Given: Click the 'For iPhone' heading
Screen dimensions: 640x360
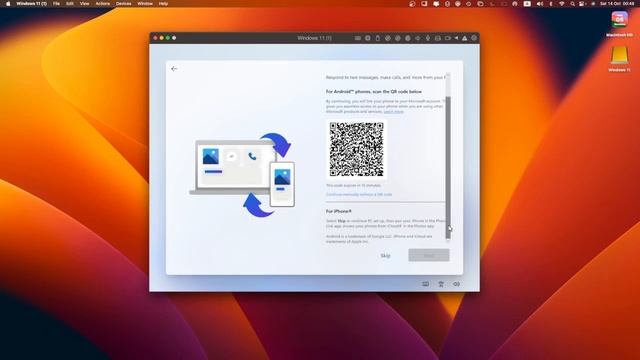Looking at the screenshot, I should point(338,211).
